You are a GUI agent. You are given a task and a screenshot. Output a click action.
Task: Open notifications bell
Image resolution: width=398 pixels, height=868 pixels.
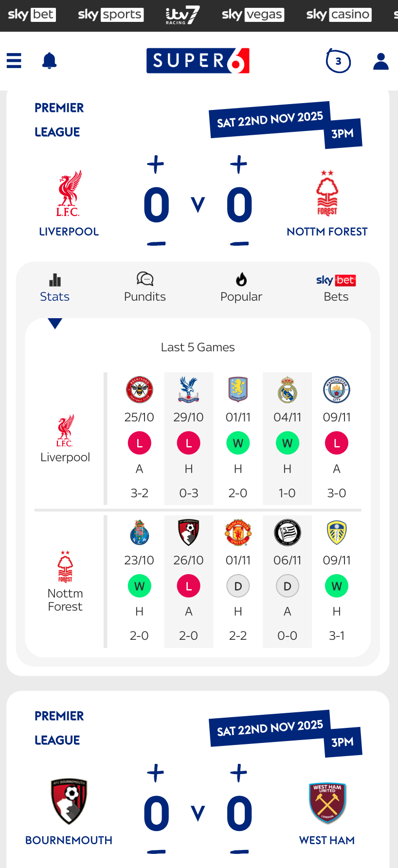(x=49, y=61)
